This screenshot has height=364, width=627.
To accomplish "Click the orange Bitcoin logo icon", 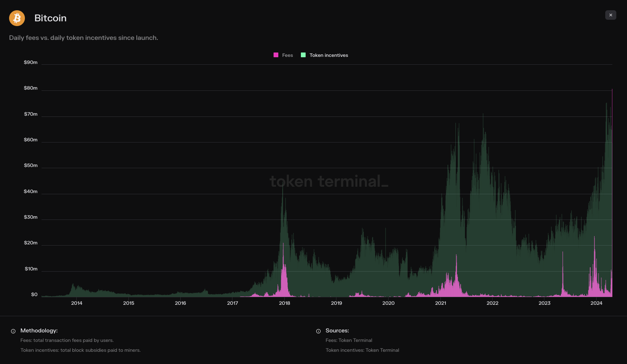I will 17,18.
